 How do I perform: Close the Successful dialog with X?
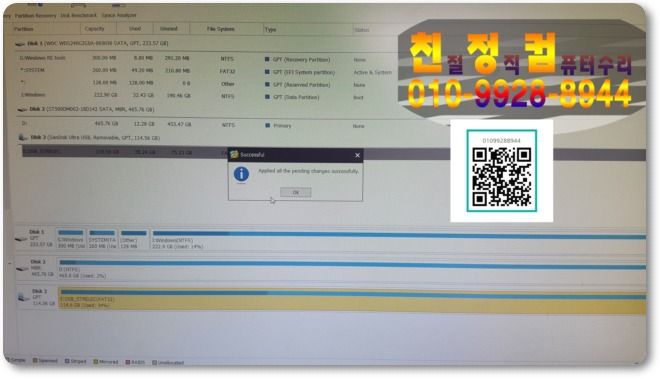[x=357, y=155]
